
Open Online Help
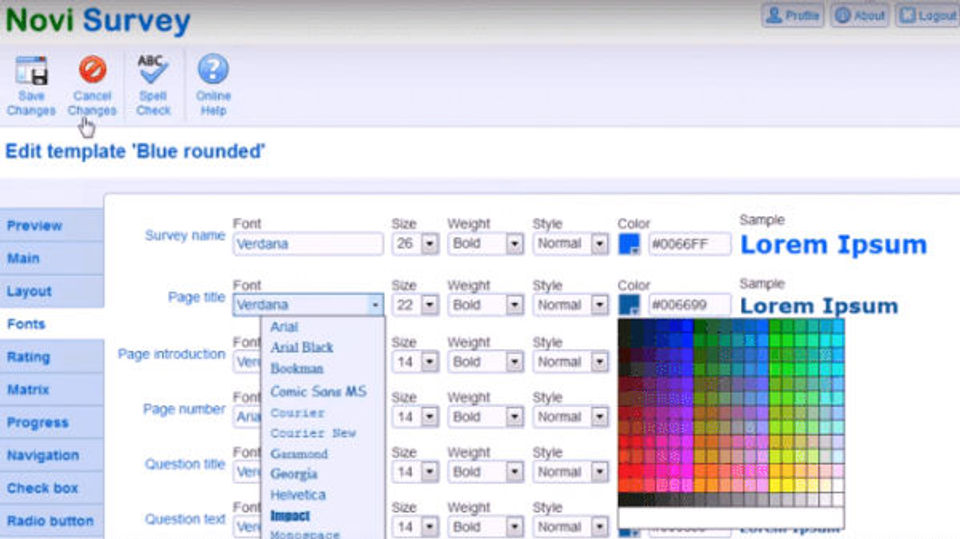click(x=213, y=85)
